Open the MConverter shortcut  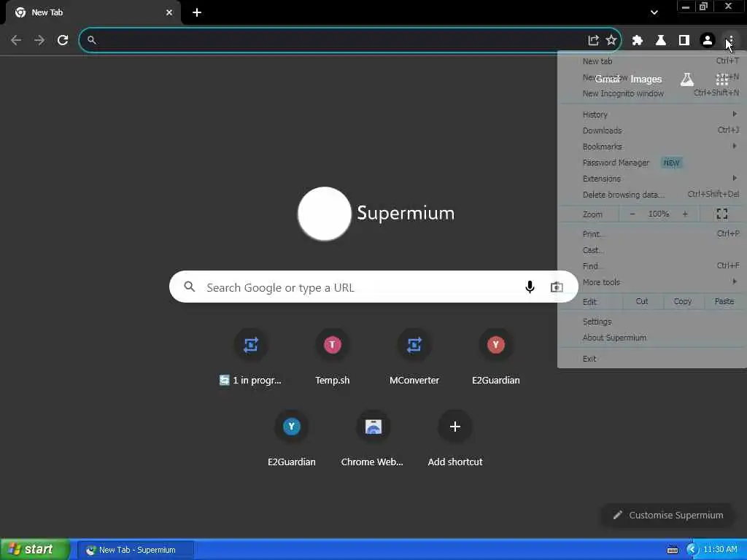[x=414, y=356]
